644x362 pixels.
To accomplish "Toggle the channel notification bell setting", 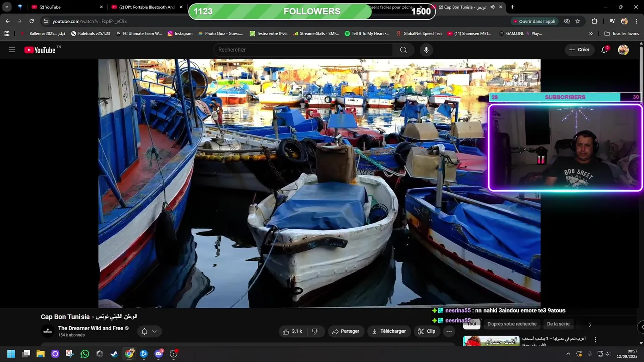I will pos(149,331).
